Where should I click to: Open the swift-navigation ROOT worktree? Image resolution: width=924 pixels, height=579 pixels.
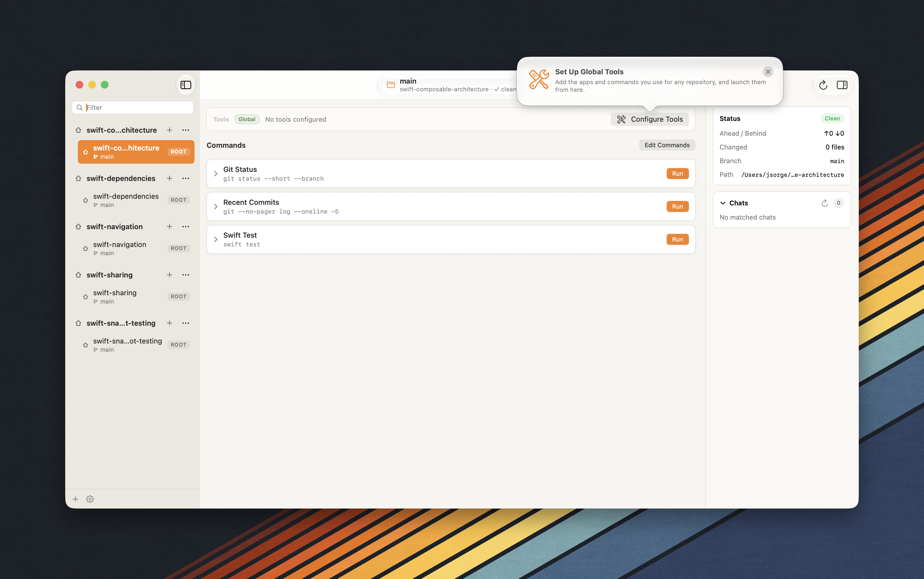[136, 248]
